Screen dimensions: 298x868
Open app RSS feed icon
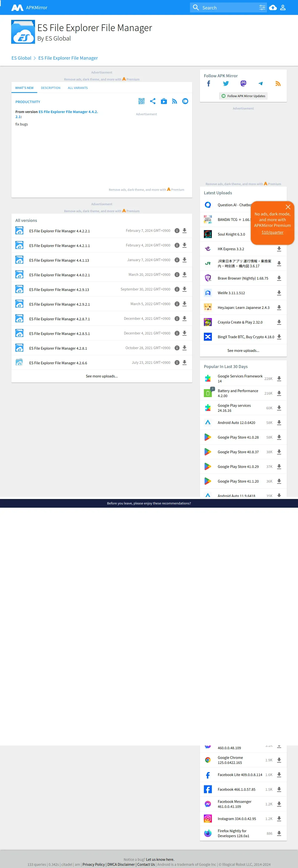pos(174,101)
